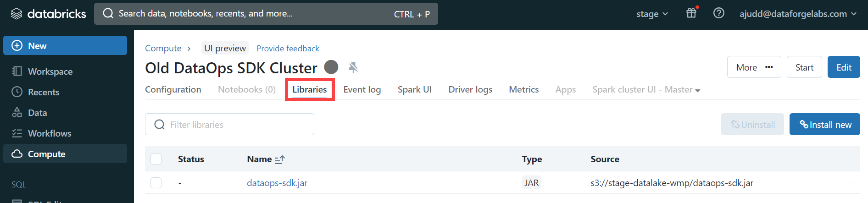Open the Event log tab
This screenshot has width=868, height=203.
362,90
